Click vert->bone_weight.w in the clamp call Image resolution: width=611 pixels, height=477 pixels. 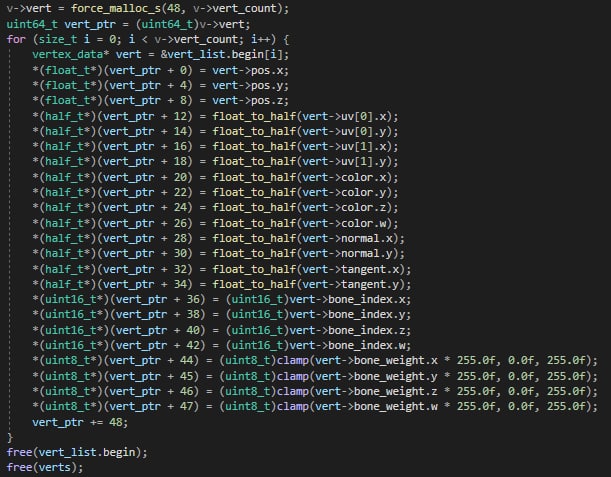[x=376, y=406]
